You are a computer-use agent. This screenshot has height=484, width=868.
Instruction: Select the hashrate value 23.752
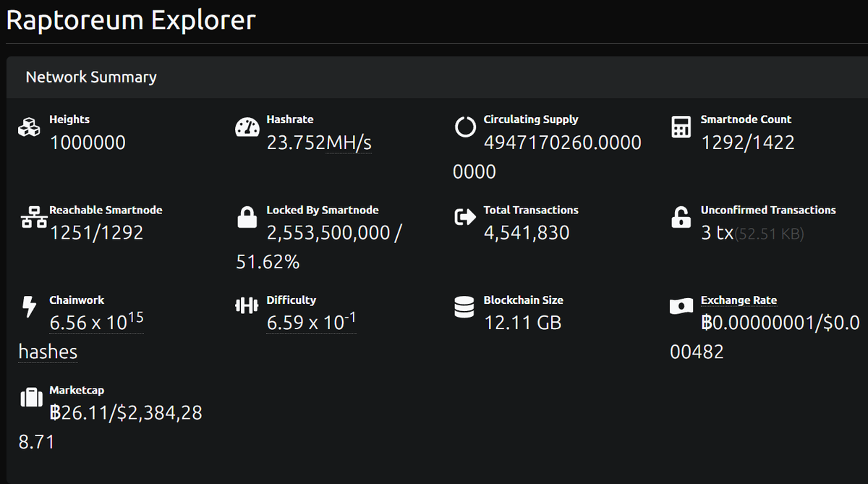coord(296,143)
